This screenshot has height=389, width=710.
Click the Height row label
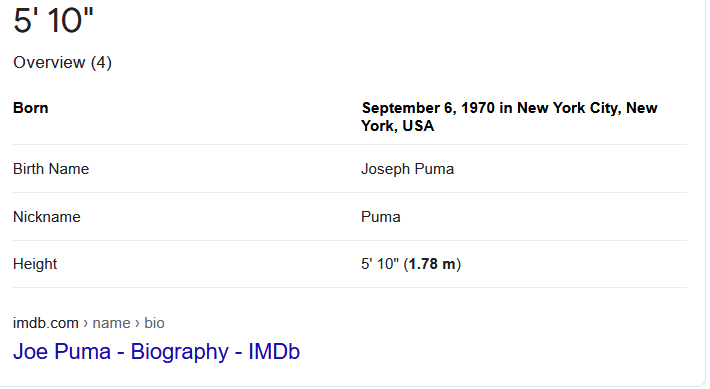tap(35, 264)
